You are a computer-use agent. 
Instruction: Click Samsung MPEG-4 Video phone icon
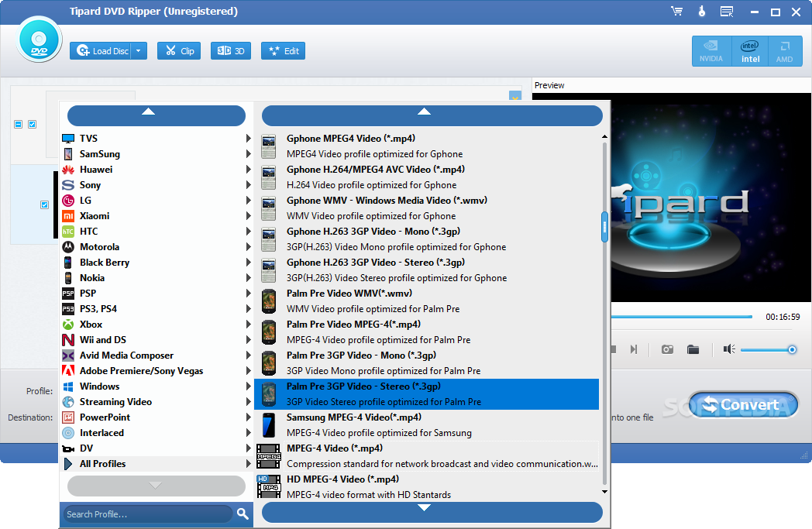pyautogui.click(x=268, y=425)
